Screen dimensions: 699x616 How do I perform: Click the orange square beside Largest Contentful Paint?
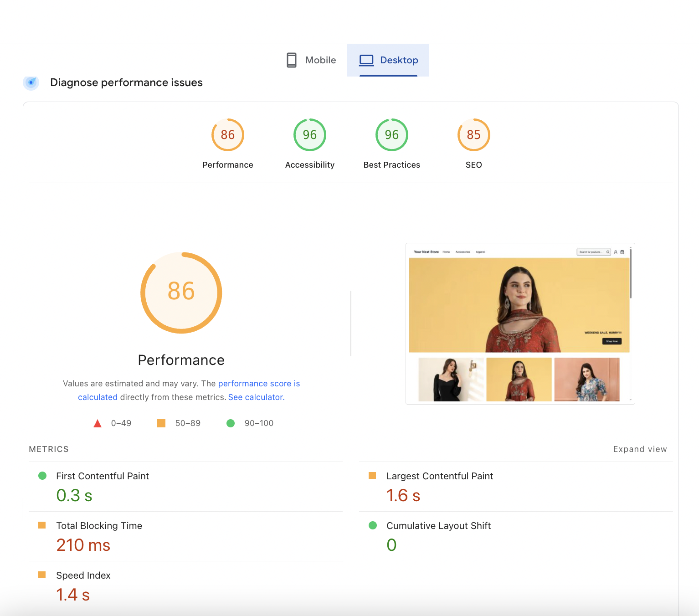372,476
